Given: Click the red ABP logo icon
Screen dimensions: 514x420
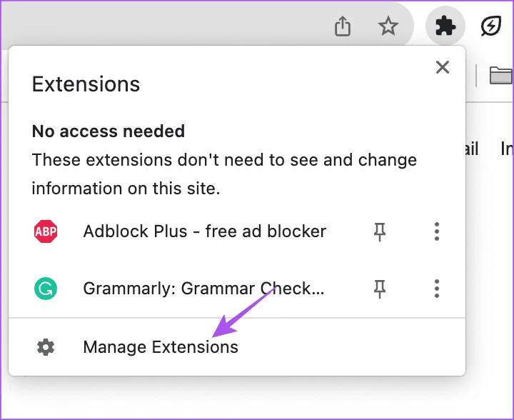Looking at the screenshot, I should tap(46, 231).
